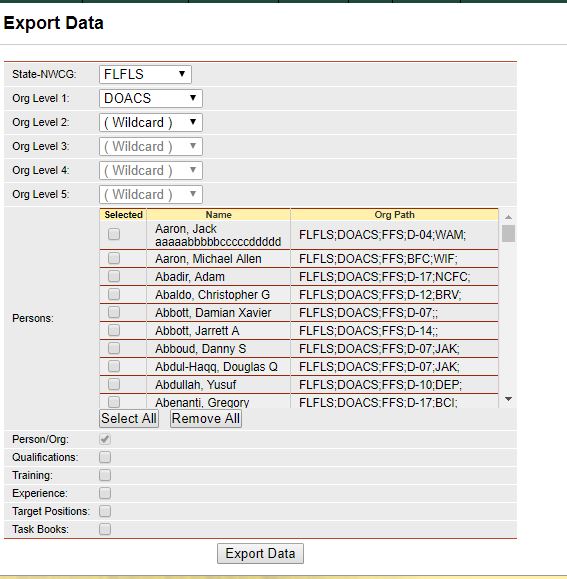Open the Org Level 5 Wildcard dropdown
Screen dimensions: 567x579
click(151, 195)
